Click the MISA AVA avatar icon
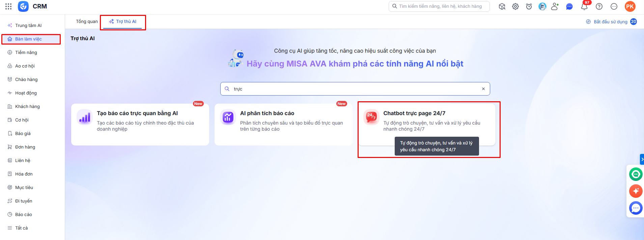This screenshot has width=644, height=240. 542,6
